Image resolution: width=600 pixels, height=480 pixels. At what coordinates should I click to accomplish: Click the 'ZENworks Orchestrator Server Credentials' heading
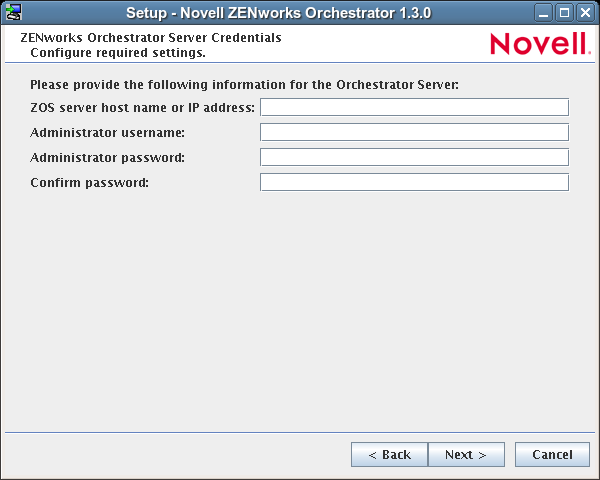coord(150,38)
